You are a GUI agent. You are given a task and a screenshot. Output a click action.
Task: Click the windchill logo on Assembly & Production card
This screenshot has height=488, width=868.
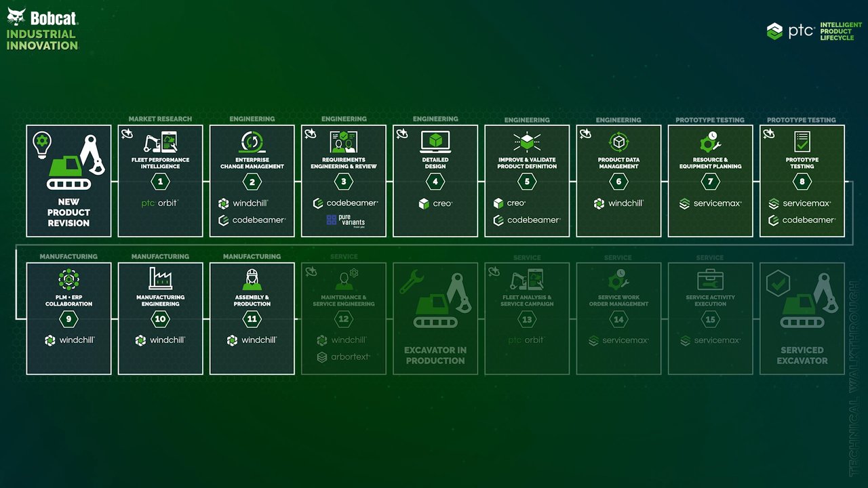pyautogui.click(x=252, y=340)
